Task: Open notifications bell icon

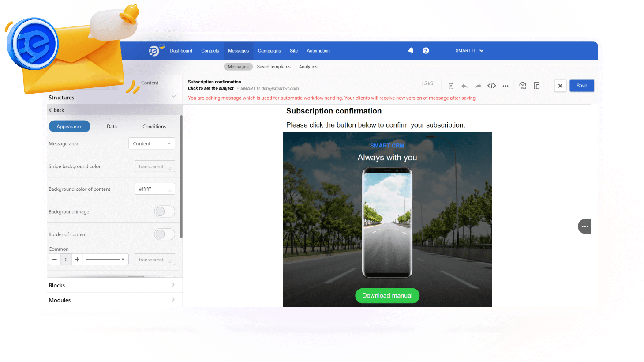Action: (x=411, y=50)
